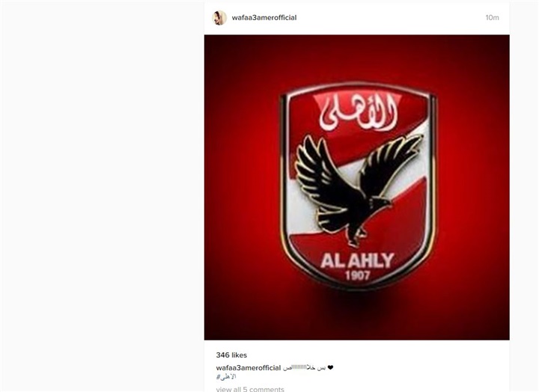View who liked via 346 likes
This screenshot has width=539, height=392.
point(231,355)
